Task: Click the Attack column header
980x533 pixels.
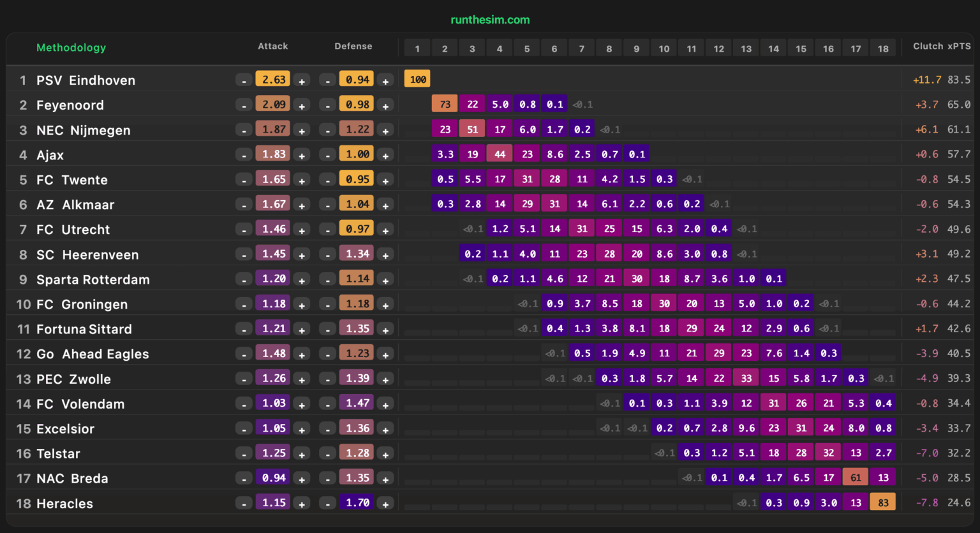Action: click(272, 47)
